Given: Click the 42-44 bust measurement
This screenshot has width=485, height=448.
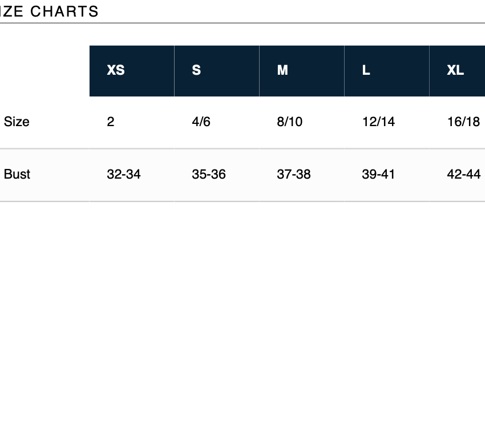Looking at the screenshot, I should (x=463, y=174).
